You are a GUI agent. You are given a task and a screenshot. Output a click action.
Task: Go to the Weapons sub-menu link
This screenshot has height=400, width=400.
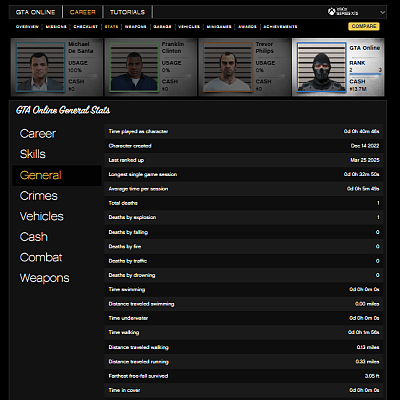(135, 27)
